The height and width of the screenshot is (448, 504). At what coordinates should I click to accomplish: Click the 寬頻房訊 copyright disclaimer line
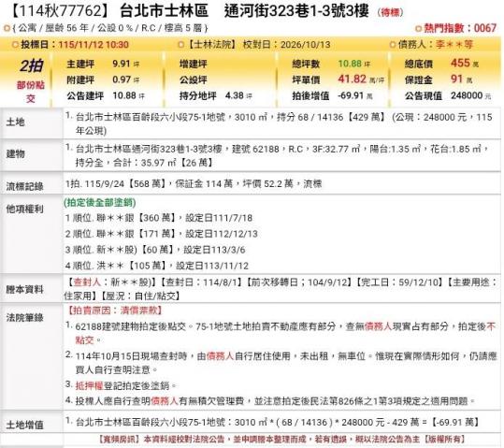(281, 439)
